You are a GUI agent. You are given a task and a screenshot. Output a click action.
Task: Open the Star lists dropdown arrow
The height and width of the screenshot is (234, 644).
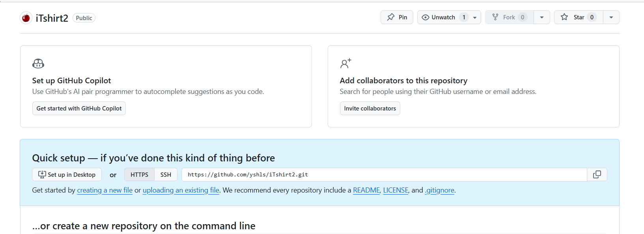point(611,17)
